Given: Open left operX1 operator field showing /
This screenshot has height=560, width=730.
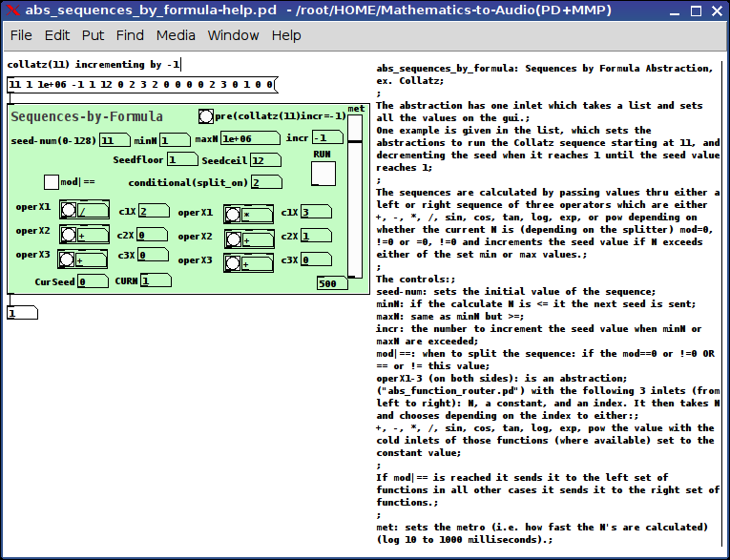Looking at the screenshot, I should tap(93, 211).
